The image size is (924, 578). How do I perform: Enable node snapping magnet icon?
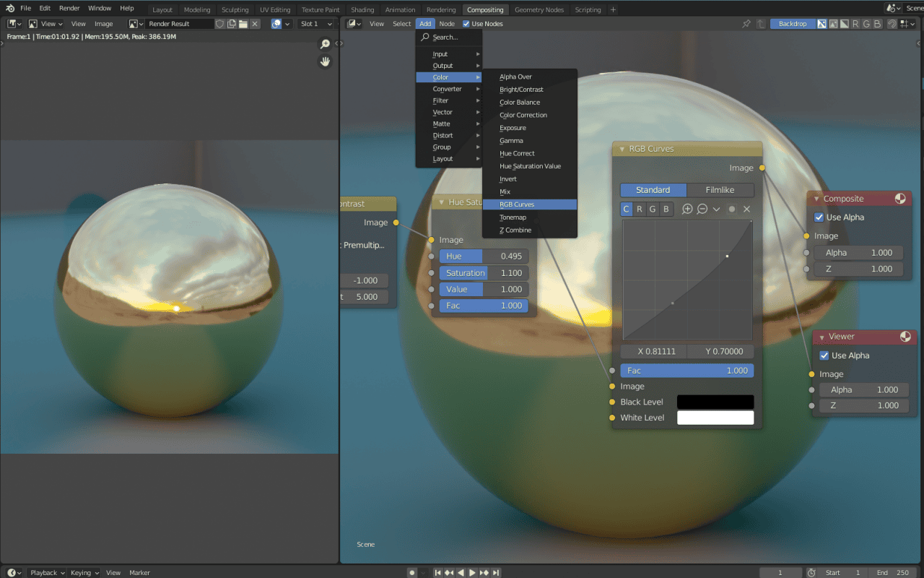click(x=891, y=23)
